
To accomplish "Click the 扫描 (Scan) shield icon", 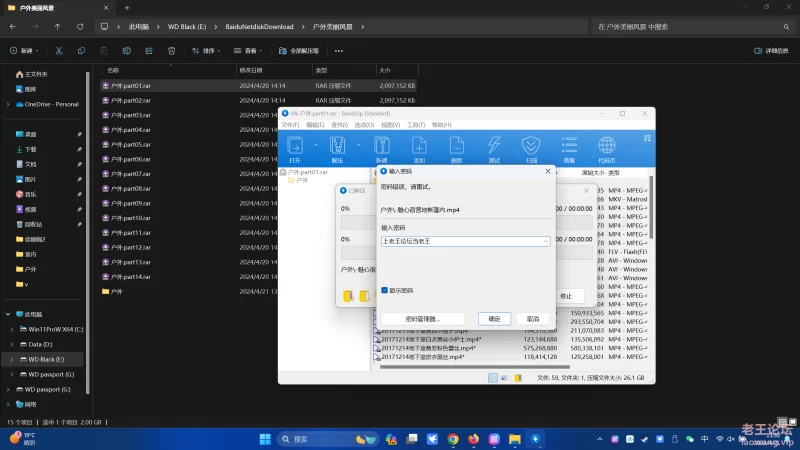I will pyautogui.click(x=531, y=146).
